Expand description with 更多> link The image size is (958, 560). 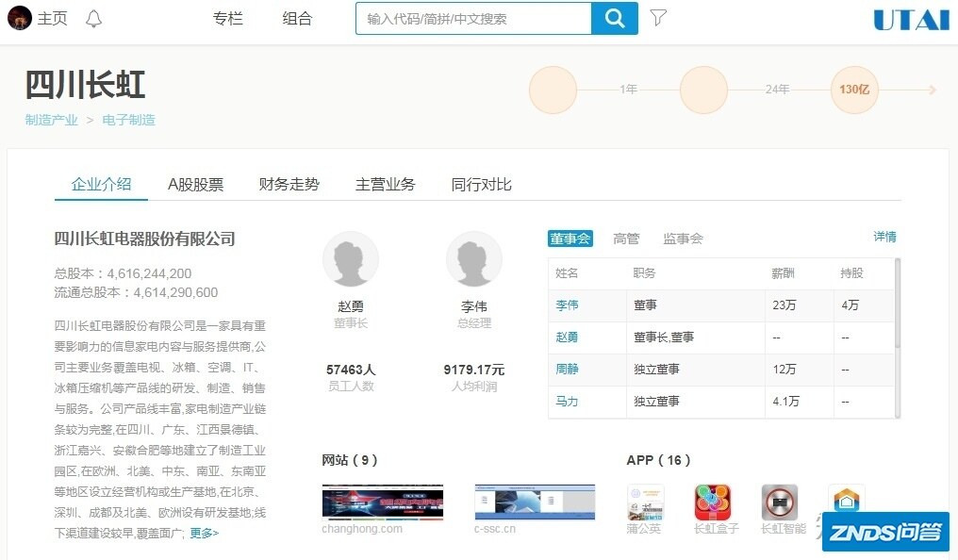(204, 533)
